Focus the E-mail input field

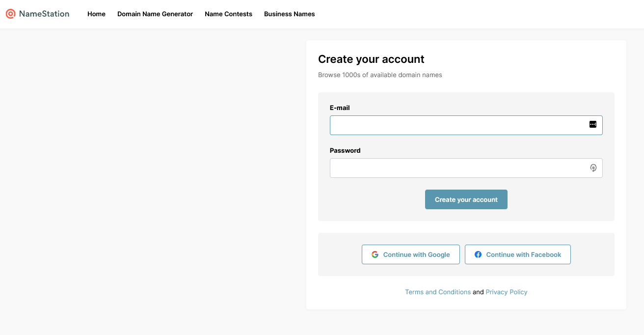(456, 125)
